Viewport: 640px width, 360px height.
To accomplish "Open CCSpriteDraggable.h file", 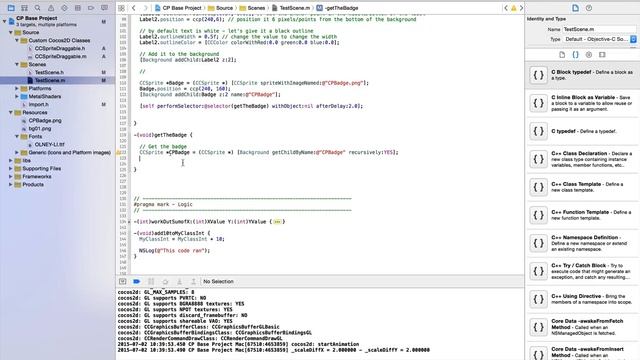I will [x=60, y=48].
